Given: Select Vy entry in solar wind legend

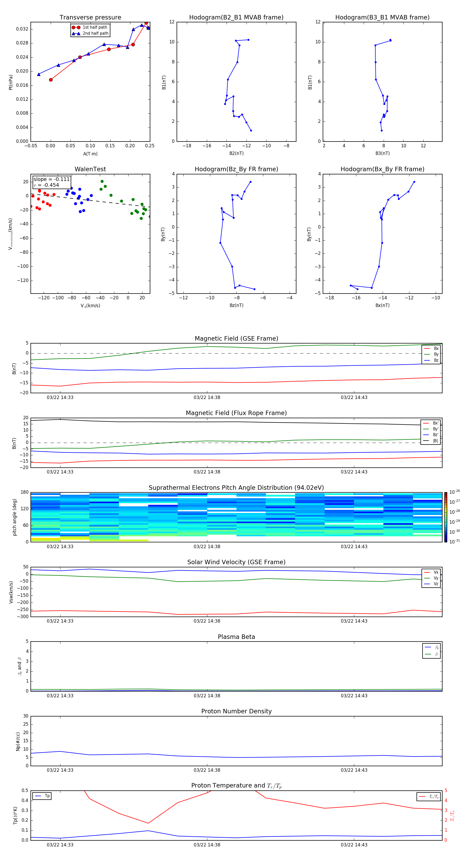Looking at the screenshot, I should pos(431,578).
